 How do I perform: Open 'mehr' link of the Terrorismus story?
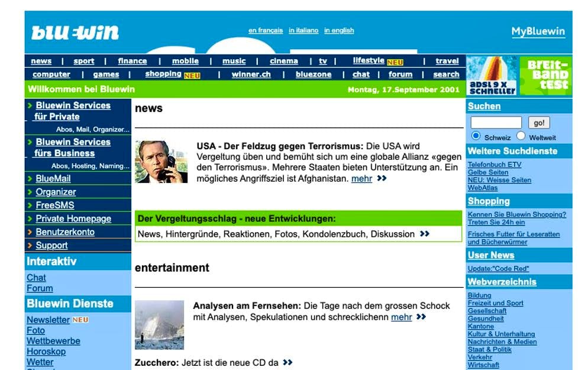pos(361,179)
